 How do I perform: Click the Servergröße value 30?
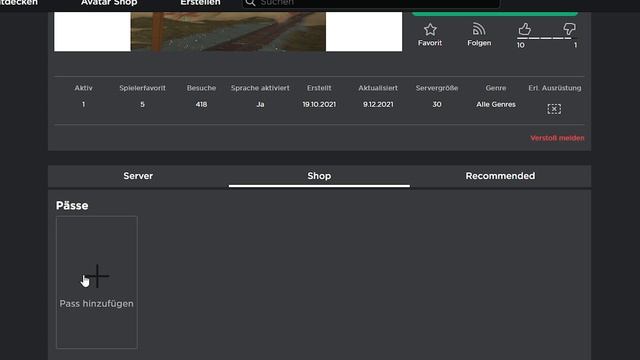[x=437, y=104]
